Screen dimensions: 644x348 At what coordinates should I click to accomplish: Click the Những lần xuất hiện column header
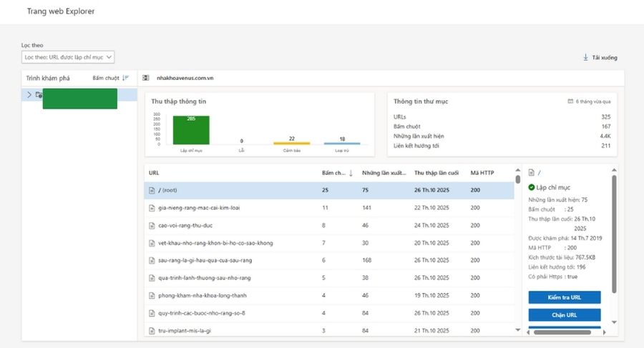(384, 173)
